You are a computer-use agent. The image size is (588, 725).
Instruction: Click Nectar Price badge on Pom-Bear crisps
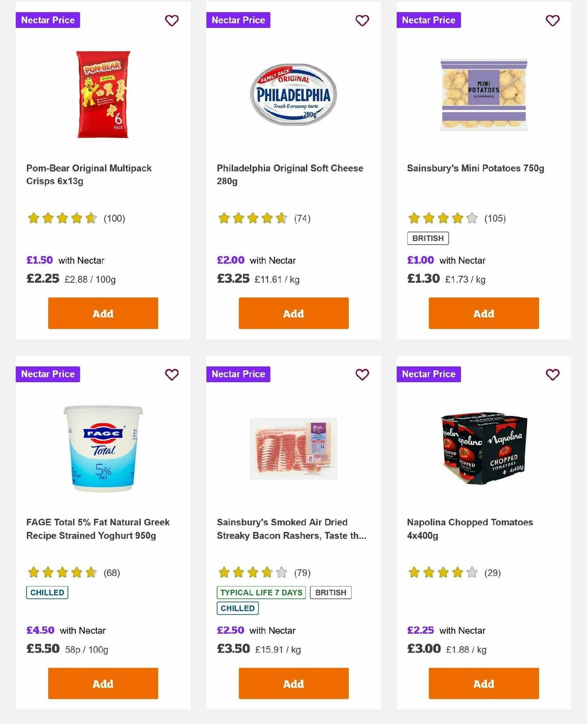[48, 20]
